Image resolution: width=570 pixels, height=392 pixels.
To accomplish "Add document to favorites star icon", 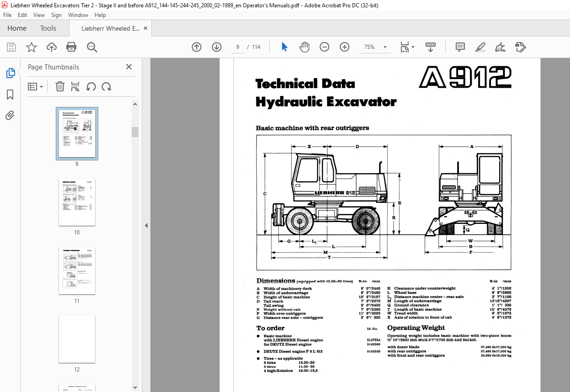I will click(x=32, y=47).
